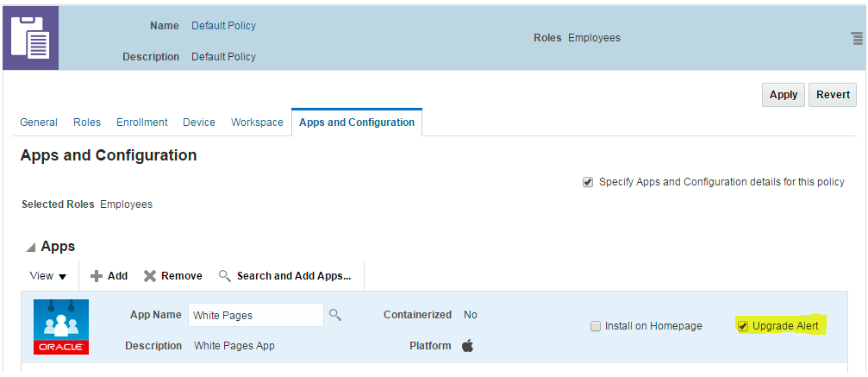Click the Apple platform icon
Viewport: 868px width, 377px height.
click(468, 346)
